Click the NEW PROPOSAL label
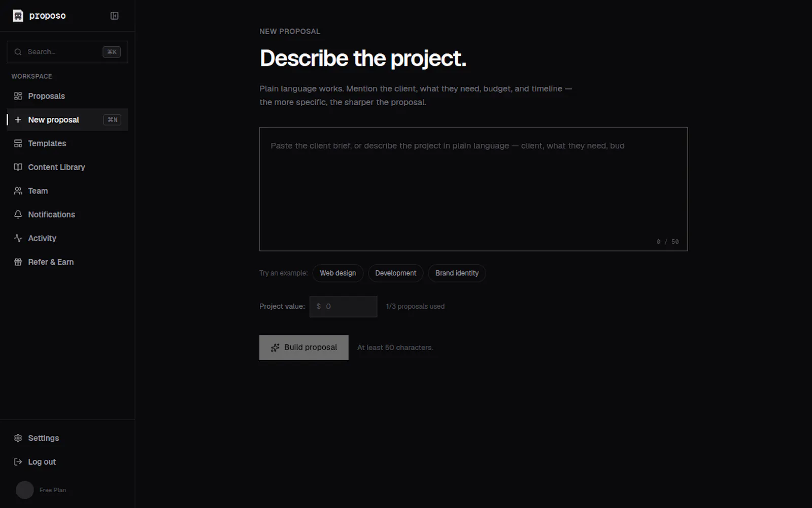 coord(290,31)
